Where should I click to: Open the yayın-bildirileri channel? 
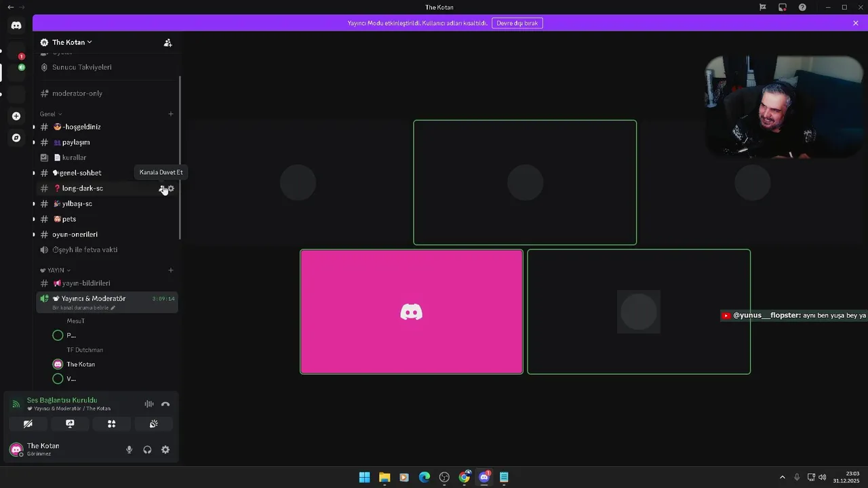click(x=107, y=283)
